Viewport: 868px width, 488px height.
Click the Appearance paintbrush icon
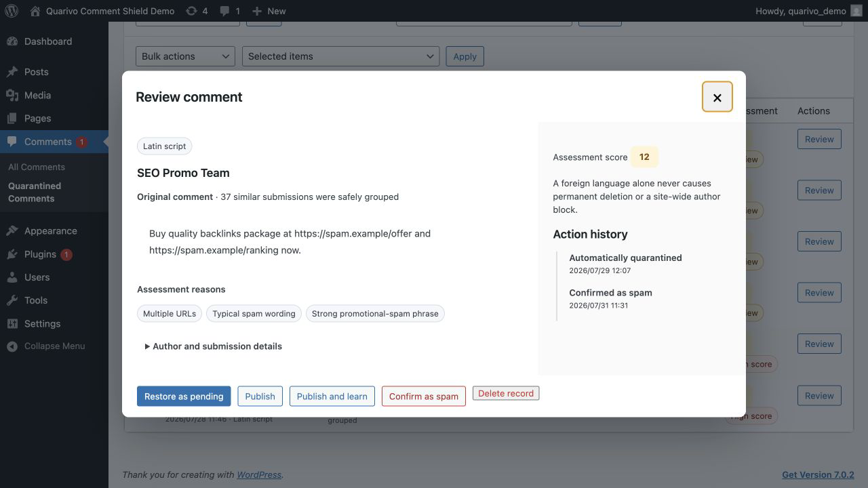pyautogui.click(x=12, y=230)
